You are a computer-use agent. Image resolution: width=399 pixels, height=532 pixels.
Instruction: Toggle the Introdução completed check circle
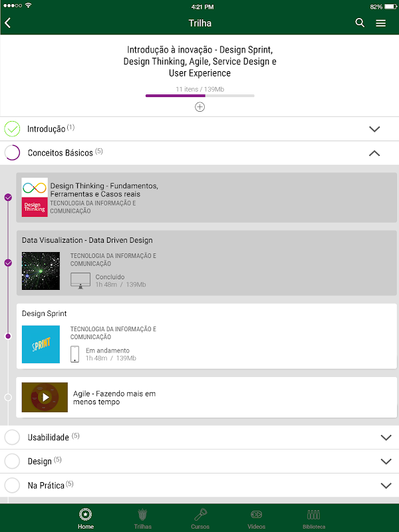point(13,129)
